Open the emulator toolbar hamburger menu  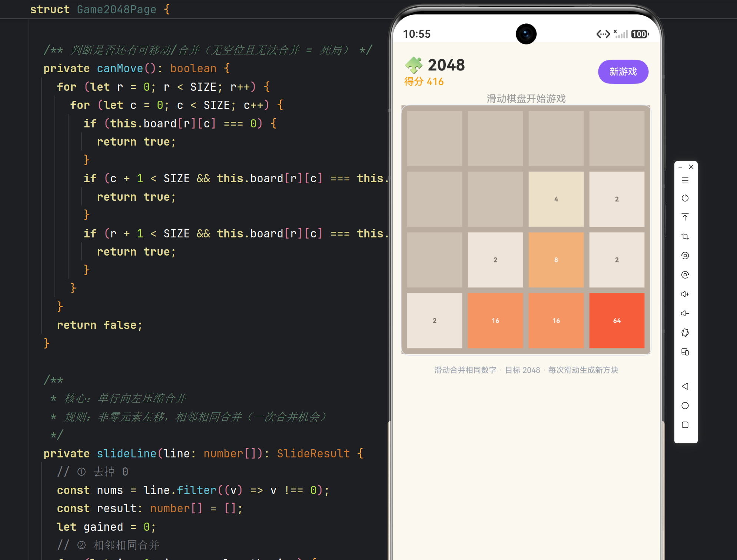(x=685, y=180)
